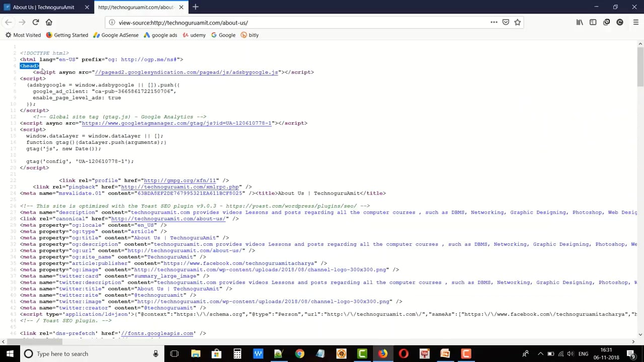The width and height of the screenshot is (644, 362).
Task: Open the udemy bookmark
Action: pos(194,35)
